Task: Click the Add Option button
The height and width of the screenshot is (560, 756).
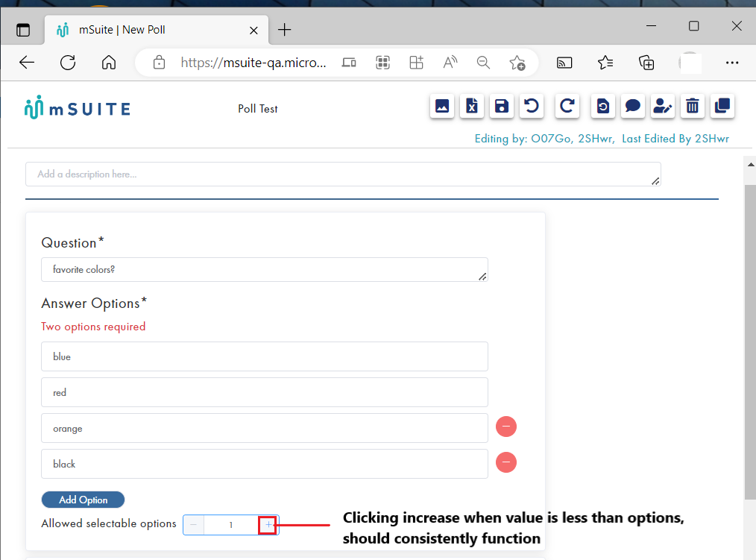Action: point(83,499)
